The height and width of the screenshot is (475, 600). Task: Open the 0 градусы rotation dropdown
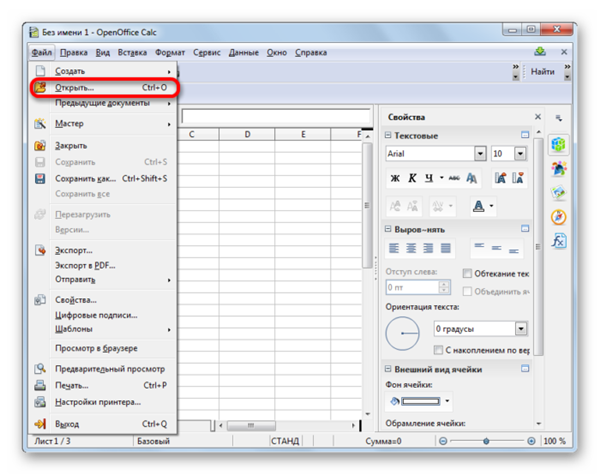click(521, 328)
